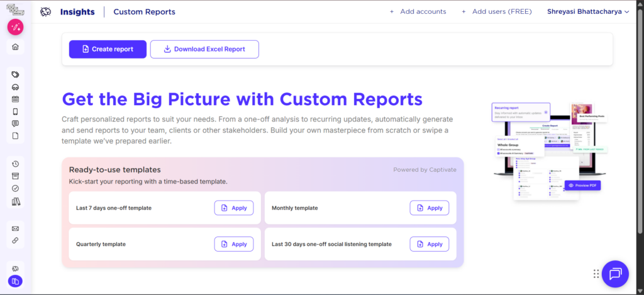The width and height of the screenshot is (644, 295).
Task: Open the Home icon in sidebar
Action: [15, 47]
